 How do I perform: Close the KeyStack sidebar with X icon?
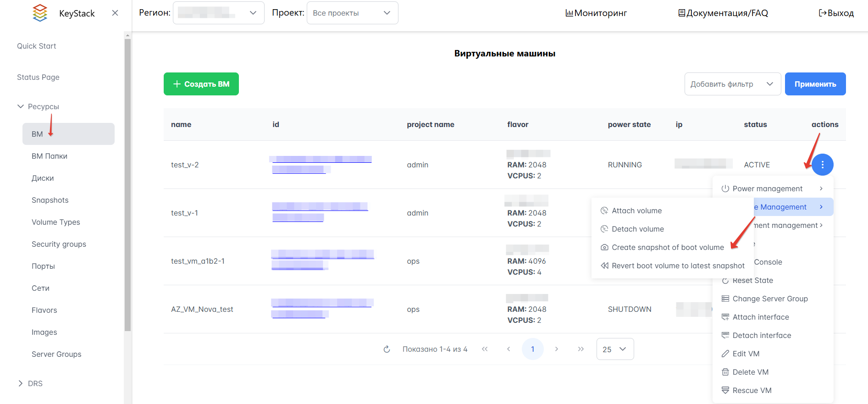coord(115,13)
